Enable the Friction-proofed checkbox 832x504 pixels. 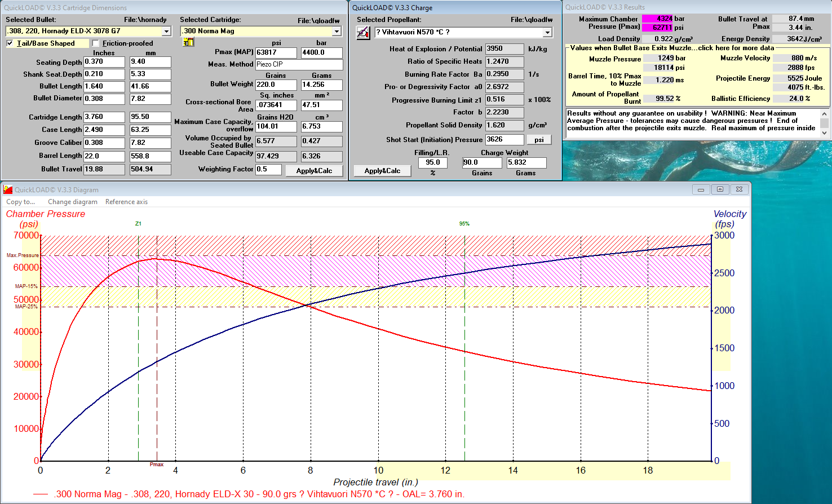(x=95, y=43)
